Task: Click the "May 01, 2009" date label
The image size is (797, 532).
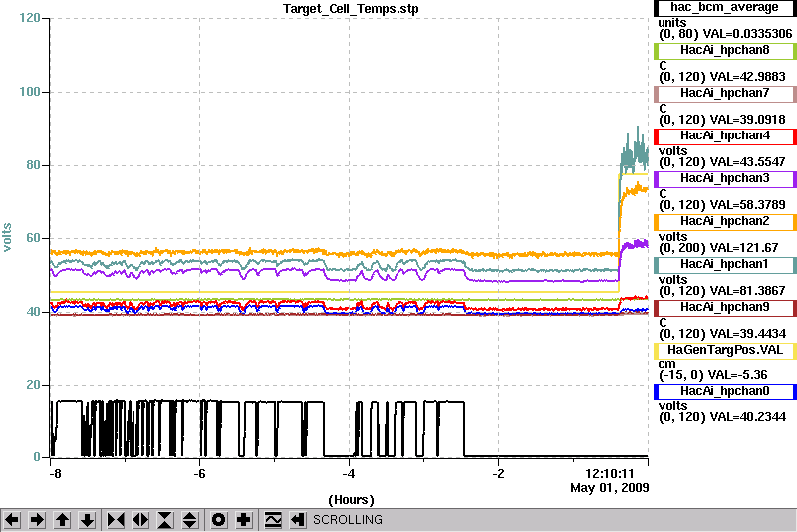Action: 610,488
